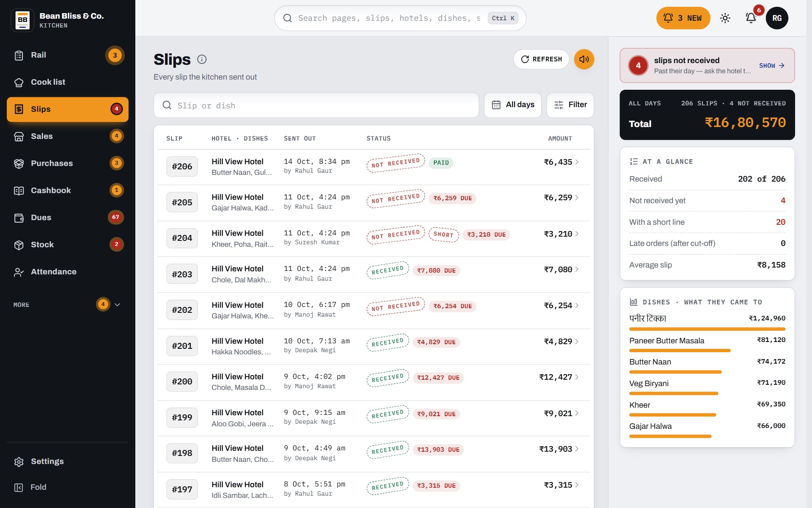
Task: Click the Fold sidebar panel icon
Action: pyautogui.click(x=19, y=487)
